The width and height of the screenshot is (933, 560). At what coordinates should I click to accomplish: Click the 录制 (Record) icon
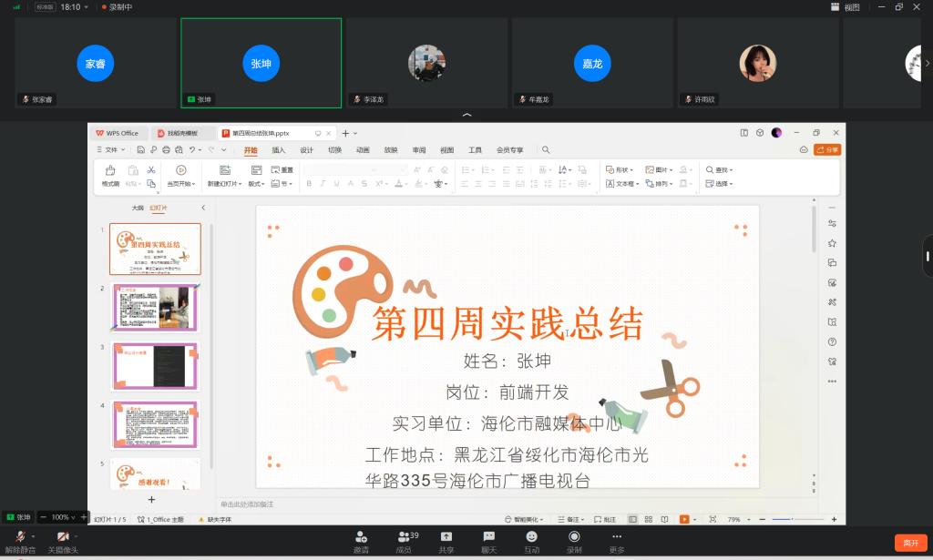tap(574, 537)
